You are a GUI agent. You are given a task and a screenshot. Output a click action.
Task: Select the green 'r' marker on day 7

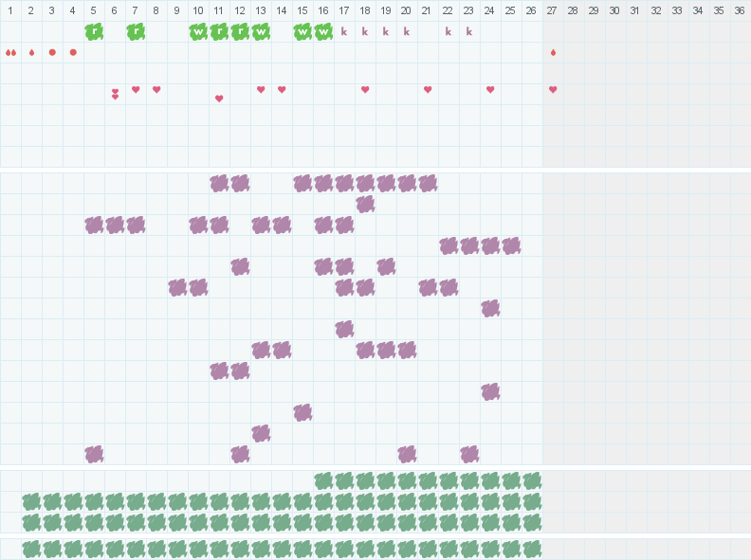(136, 32)
